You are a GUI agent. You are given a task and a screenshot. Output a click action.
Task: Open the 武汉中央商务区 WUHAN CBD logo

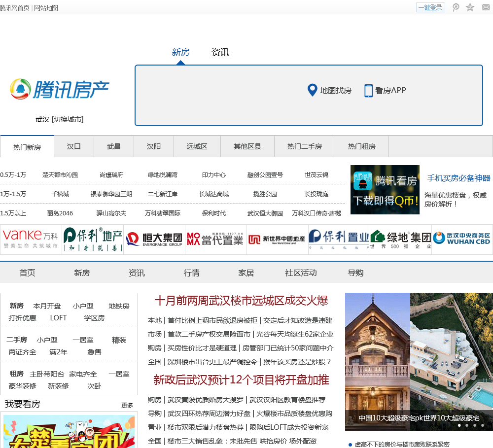coord(462,239)
